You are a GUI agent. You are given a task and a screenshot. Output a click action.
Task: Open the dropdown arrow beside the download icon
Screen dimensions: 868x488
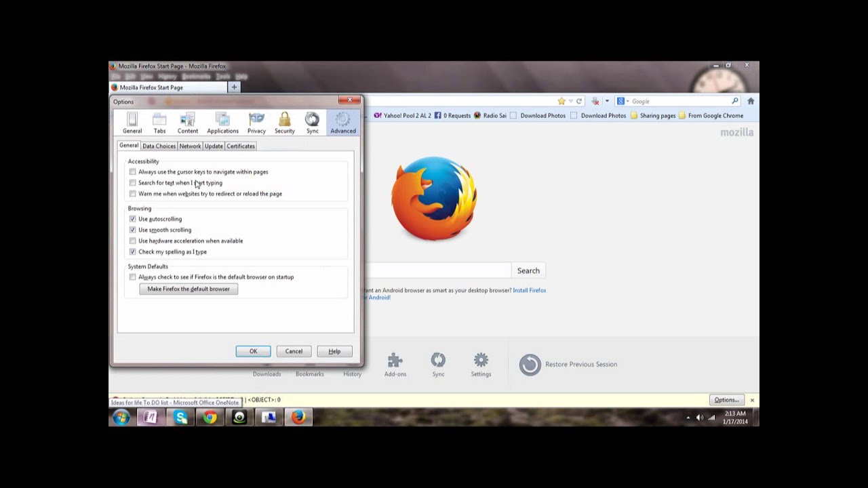(x=607, y=101)
